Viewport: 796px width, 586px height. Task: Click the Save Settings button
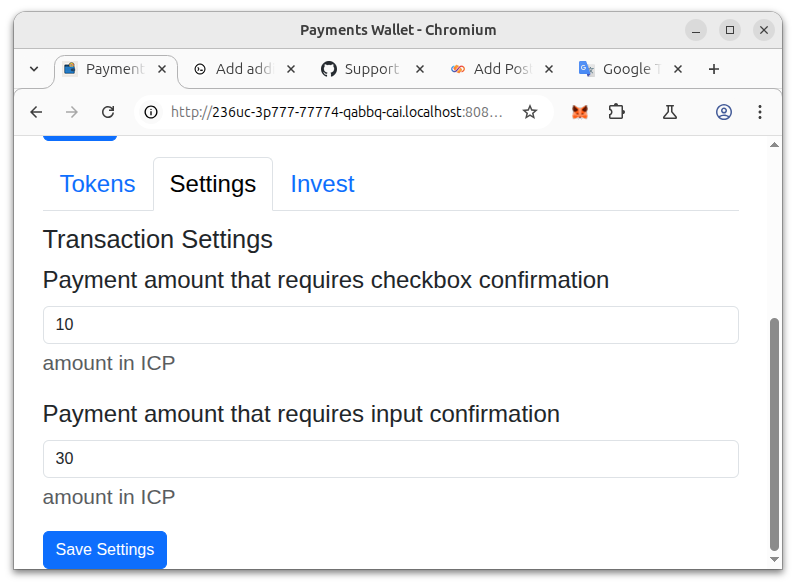[x=105, y=549]
